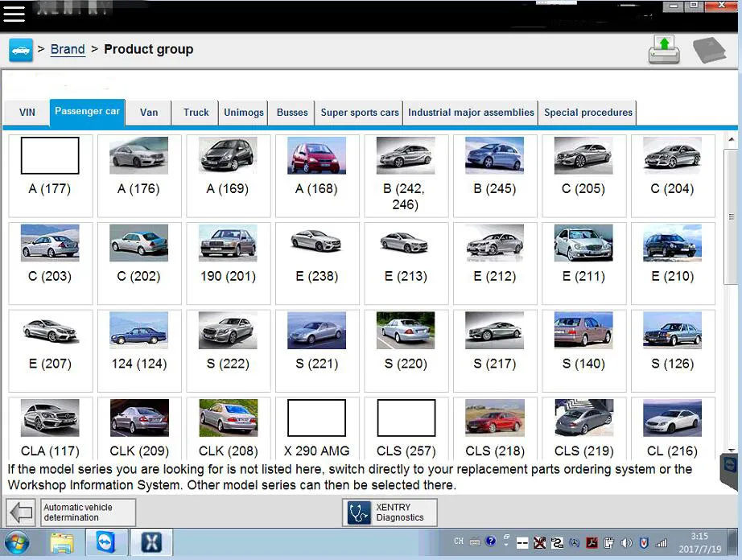742x560 pixels.
Task: Launch XENTRY Diagnostics button
Action: pyautogui.click(x=390, y=513)
